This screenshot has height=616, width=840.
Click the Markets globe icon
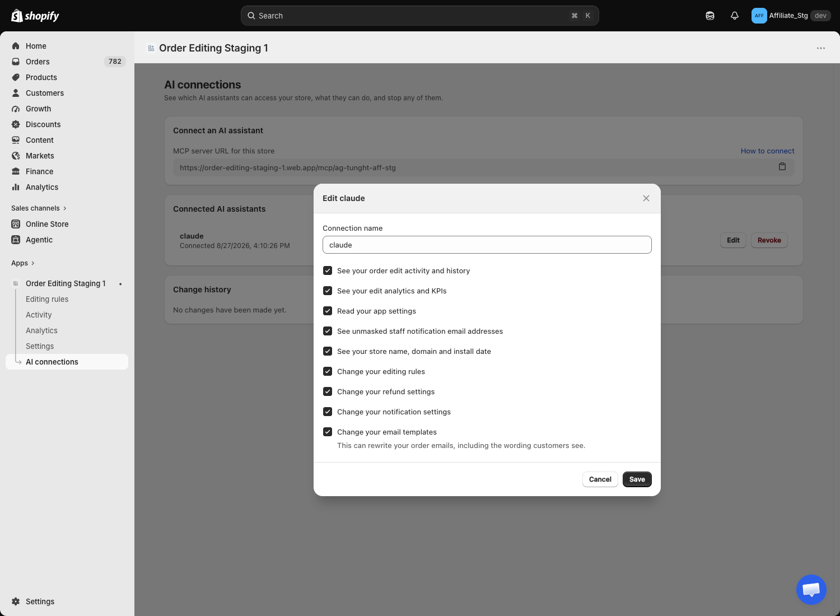(x=16, y=156)
